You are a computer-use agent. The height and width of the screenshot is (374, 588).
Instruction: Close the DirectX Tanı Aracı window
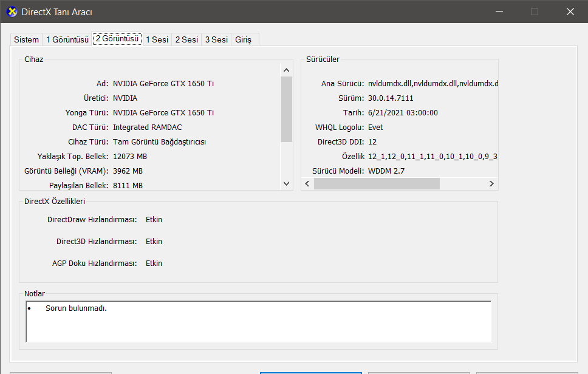(570, 12)
